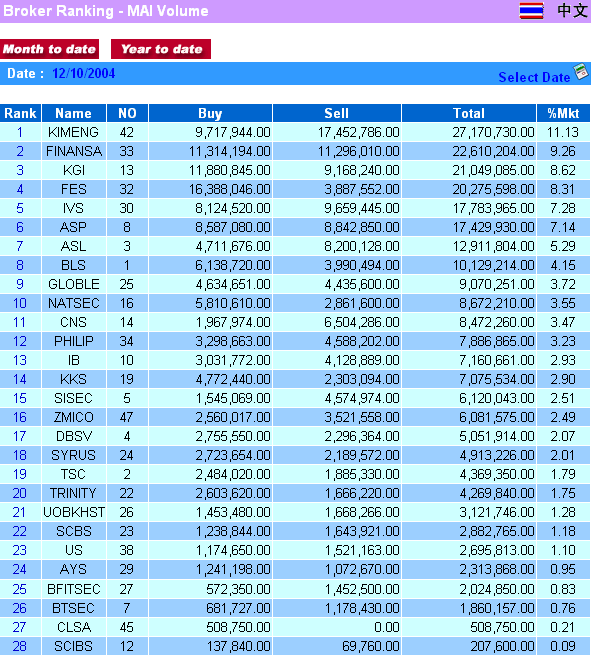
Task: Click the NO column header
Action: tap(127, 113)
